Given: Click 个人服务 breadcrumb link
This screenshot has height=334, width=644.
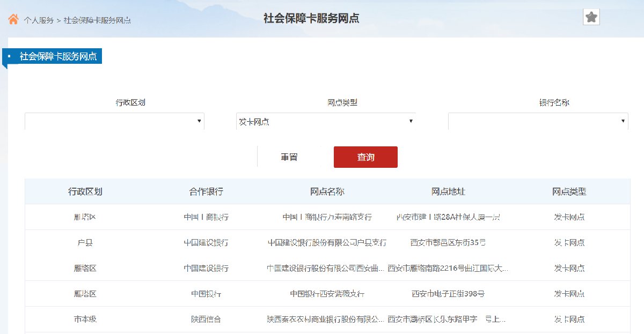Looking at the screenshot, I should click(x=39, y=20).
